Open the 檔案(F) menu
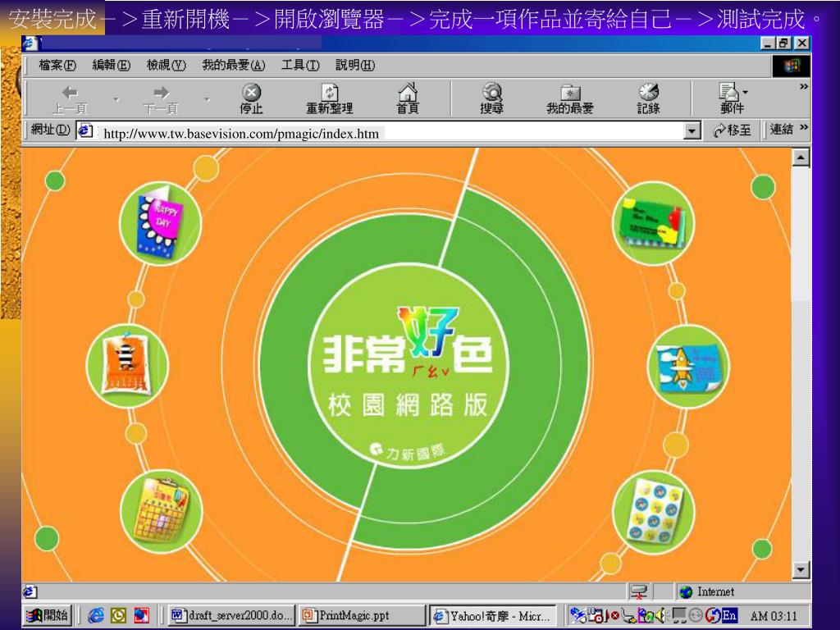The image size is (840, 630). (x=57, y=66)
